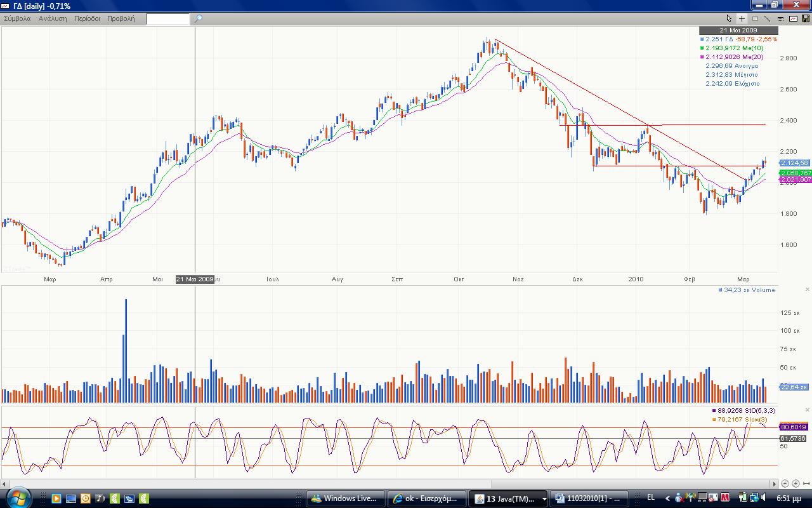
Task: Click the 21 Μαι 2009 date header
Action: tap(738, 30)
